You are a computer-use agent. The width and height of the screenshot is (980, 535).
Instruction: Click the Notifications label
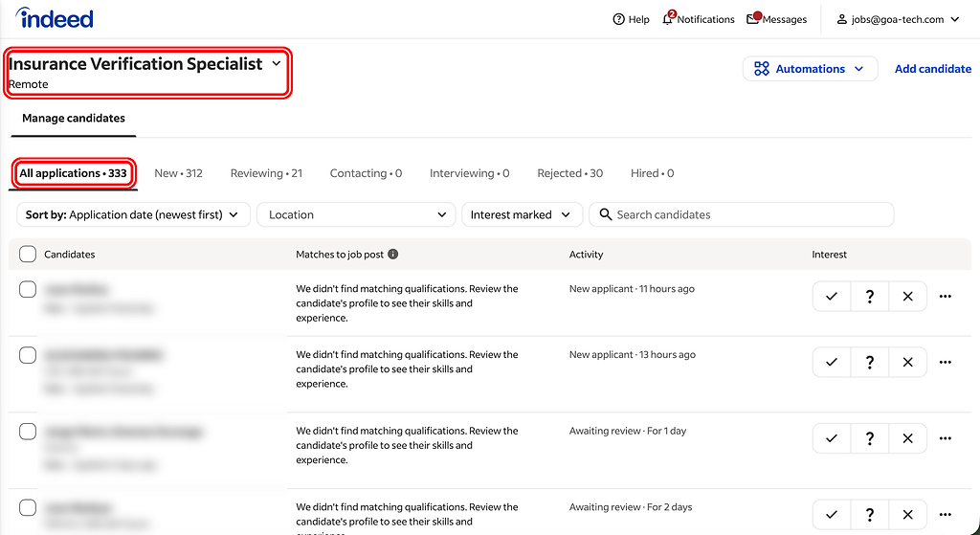coord(705,19)
